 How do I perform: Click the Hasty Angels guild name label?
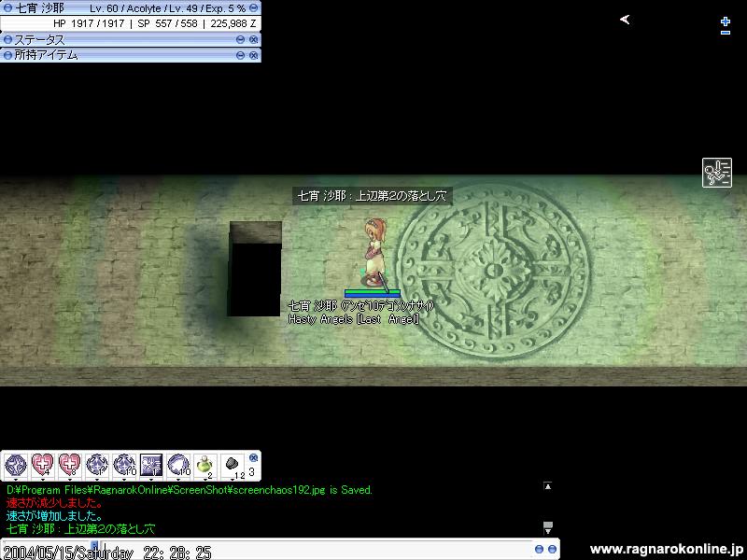354,319
